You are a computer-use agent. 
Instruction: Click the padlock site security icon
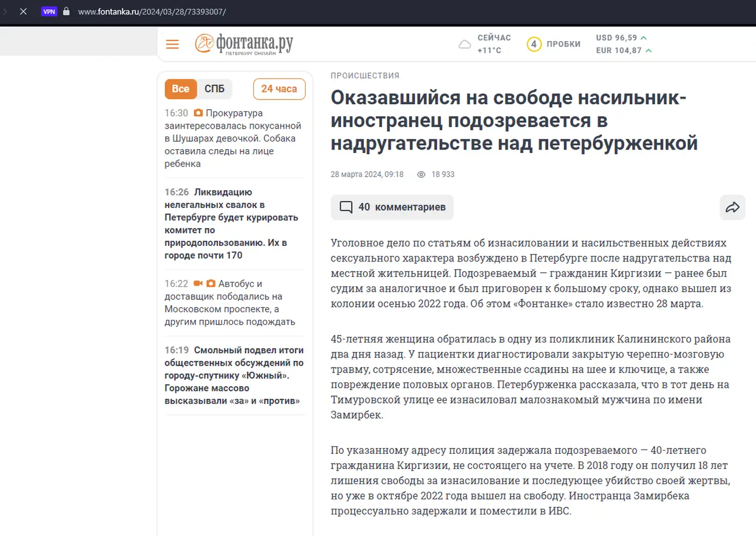click(x=66, y=11)
